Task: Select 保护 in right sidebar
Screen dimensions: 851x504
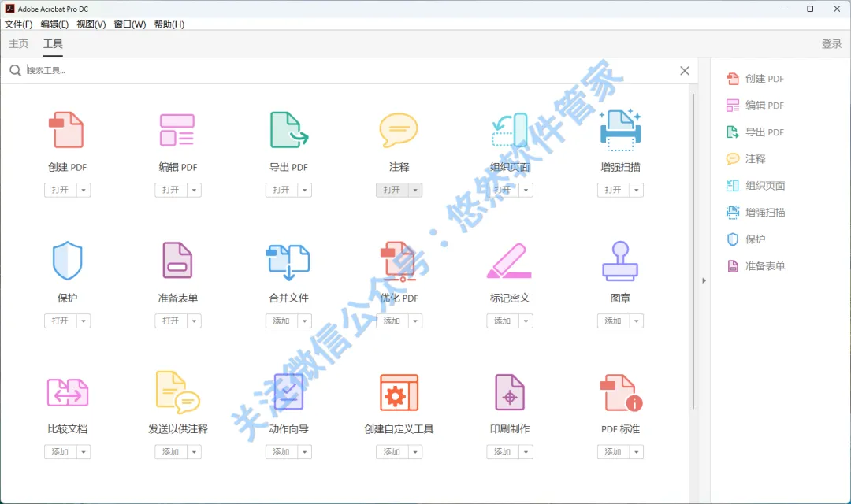Action: coord(745,239)
